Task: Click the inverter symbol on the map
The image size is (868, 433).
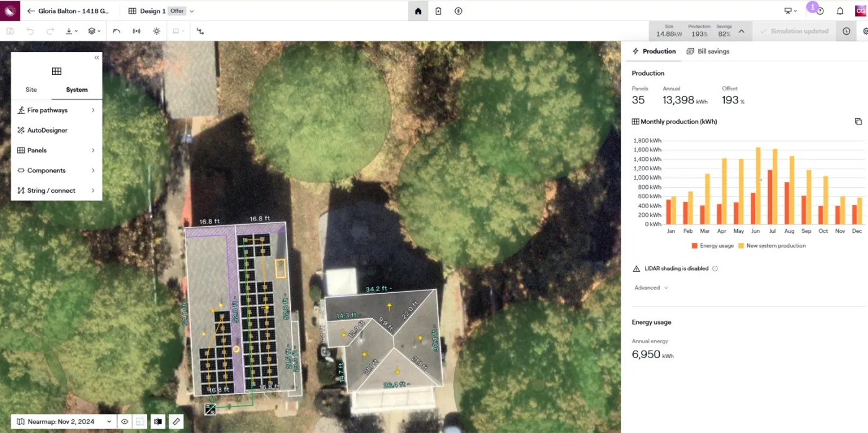Action: [210, 409]
